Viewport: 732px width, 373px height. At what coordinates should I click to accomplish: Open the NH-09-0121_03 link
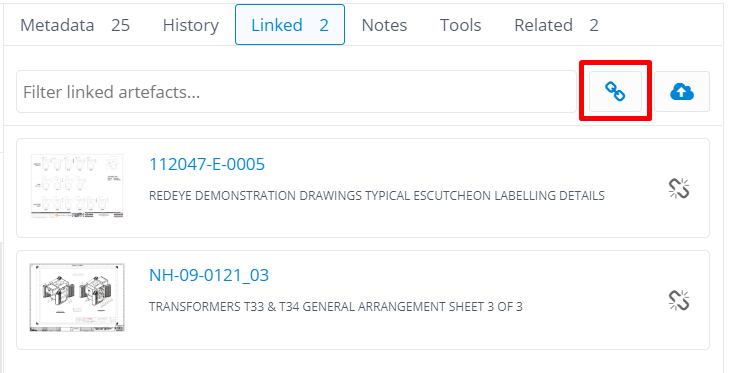click(209, 275)
